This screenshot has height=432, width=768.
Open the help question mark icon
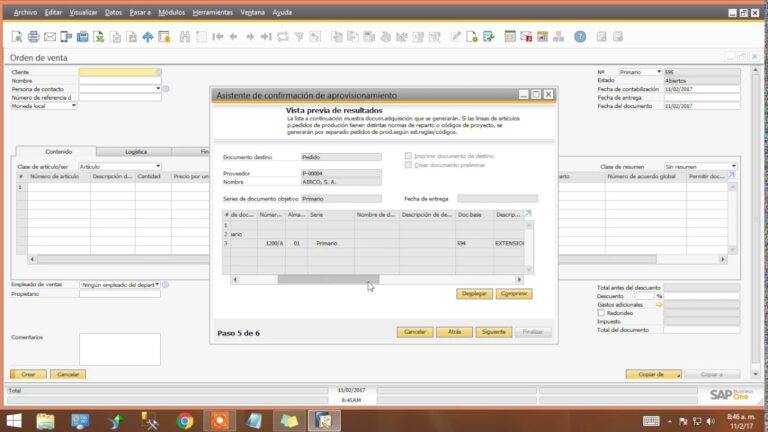[580, 37]
